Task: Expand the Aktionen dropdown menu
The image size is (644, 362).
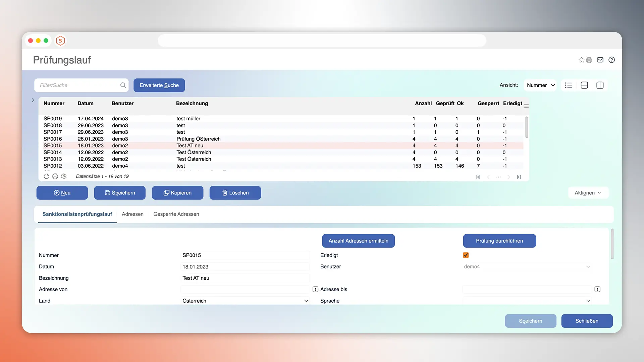Action: [x=588, y=193]
